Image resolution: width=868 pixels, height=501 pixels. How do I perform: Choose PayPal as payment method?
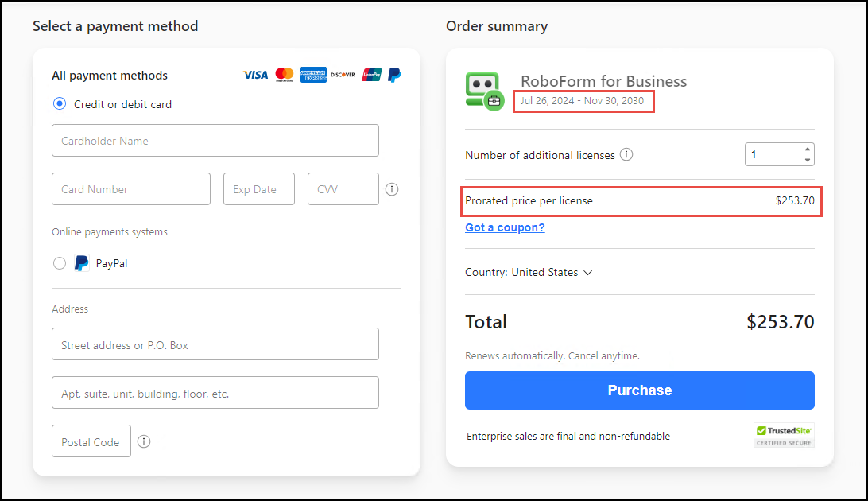(60, 263)
